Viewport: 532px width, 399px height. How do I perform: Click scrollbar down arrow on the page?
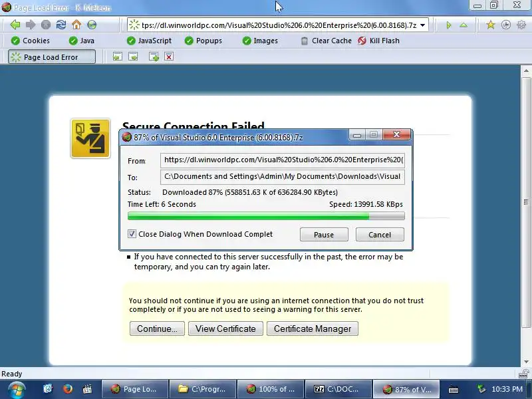tap(526, 362)
